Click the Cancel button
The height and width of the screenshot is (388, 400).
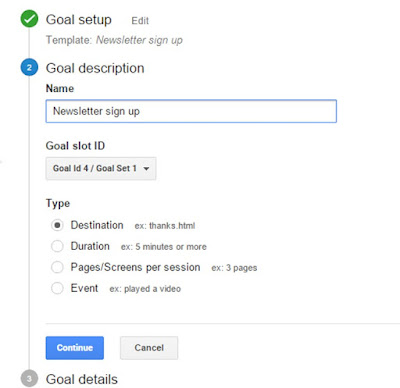(x=149, y=348)
